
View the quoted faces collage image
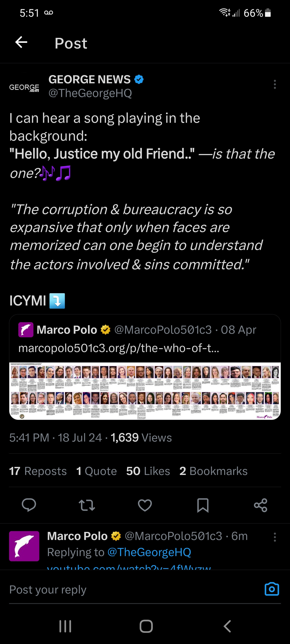[145, 391]
